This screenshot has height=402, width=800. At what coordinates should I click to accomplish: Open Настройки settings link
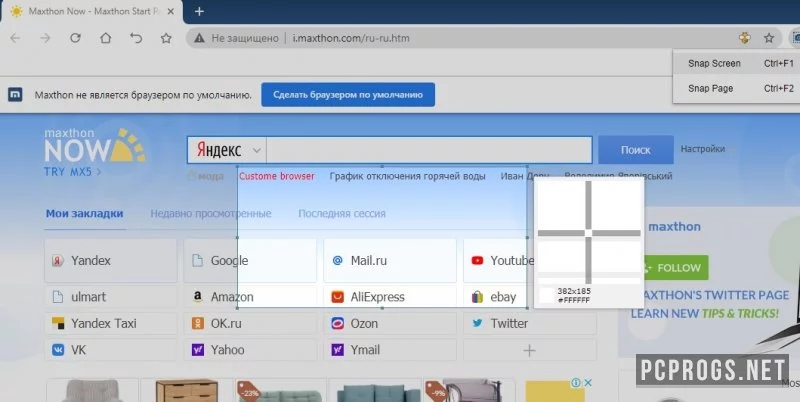click(x=703, y=149)
